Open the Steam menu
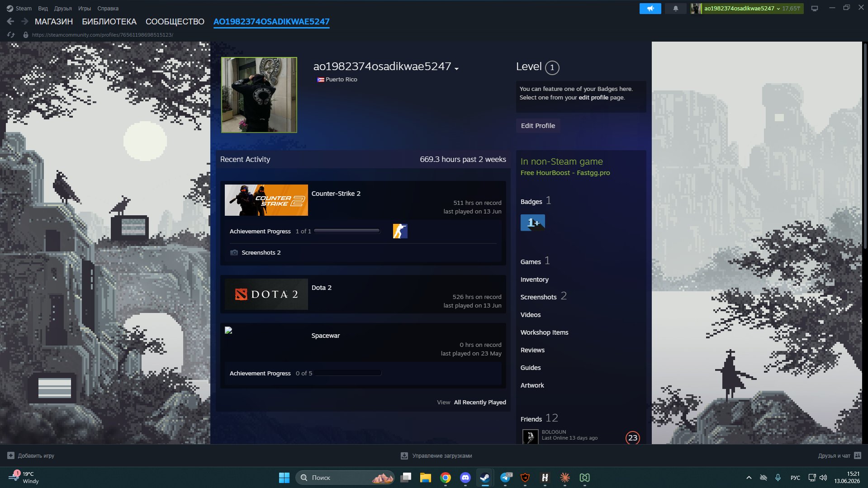This screenshot has height=488, width=868. click(24, 9)
